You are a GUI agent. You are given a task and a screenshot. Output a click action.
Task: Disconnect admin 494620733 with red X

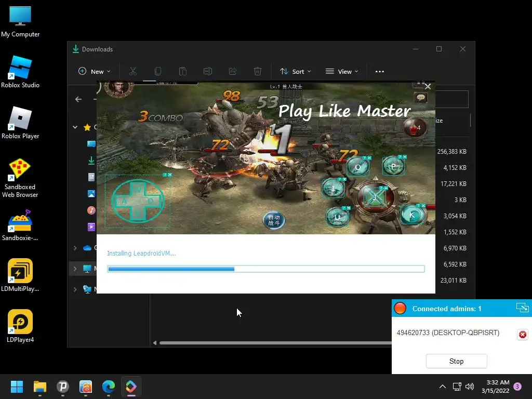tap(523, 335)
